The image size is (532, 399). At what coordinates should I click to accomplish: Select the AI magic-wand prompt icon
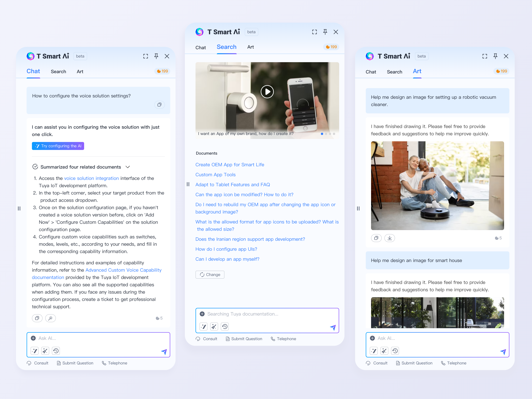tap(34, 351)
